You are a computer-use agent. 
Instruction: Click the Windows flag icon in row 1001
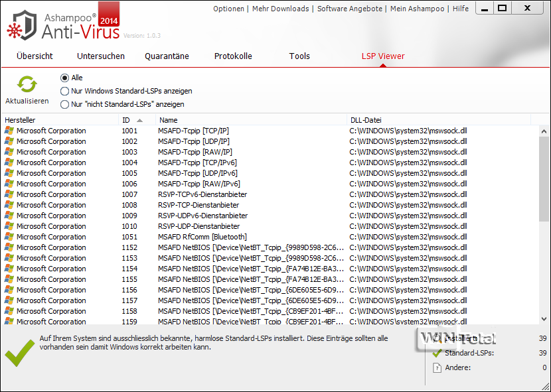click(x=9, y=131)
